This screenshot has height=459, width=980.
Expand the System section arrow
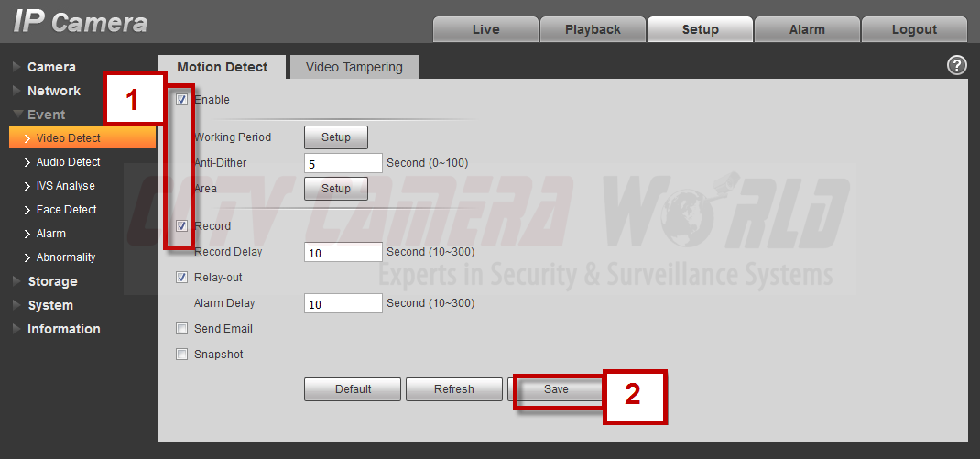[16, 305]
